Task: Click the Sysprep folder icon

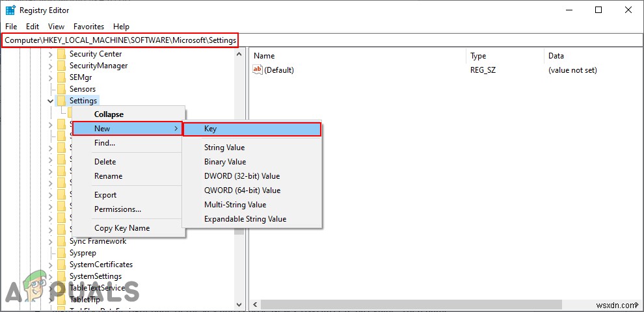Action: pyautogui.click(x=62, y=253)
